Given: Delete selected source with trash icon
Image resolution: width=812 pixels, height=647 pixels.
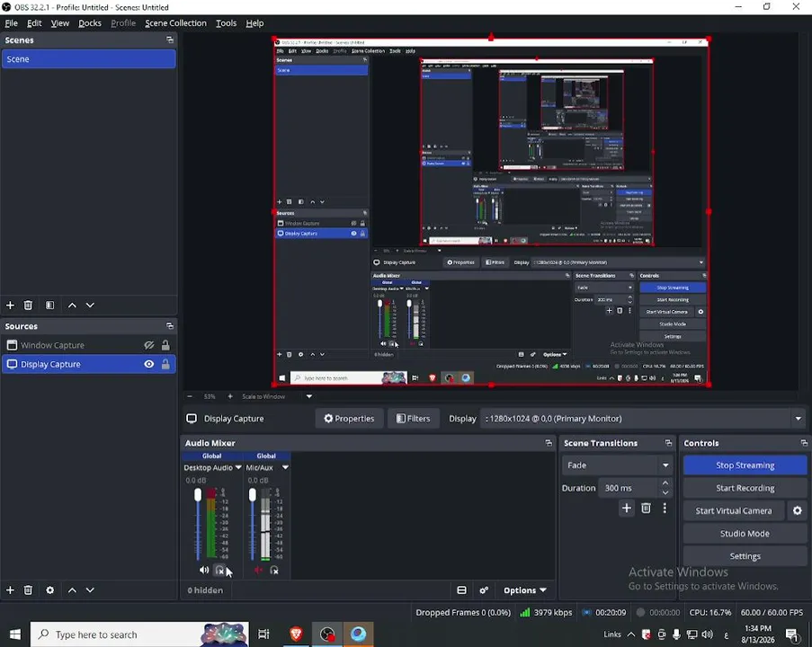Looking at the screenshot, I should tap(28, 590).
